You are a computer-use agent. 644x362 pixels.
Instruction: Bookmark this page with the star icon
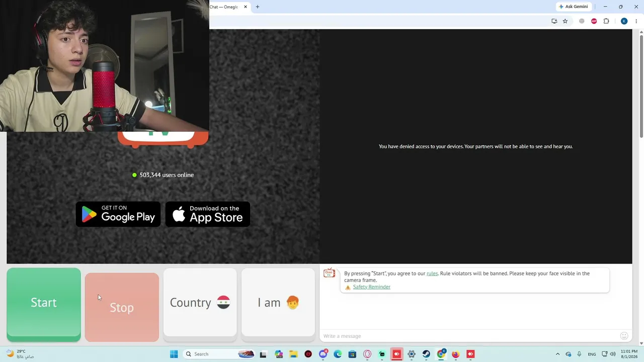tap(565, 21)
